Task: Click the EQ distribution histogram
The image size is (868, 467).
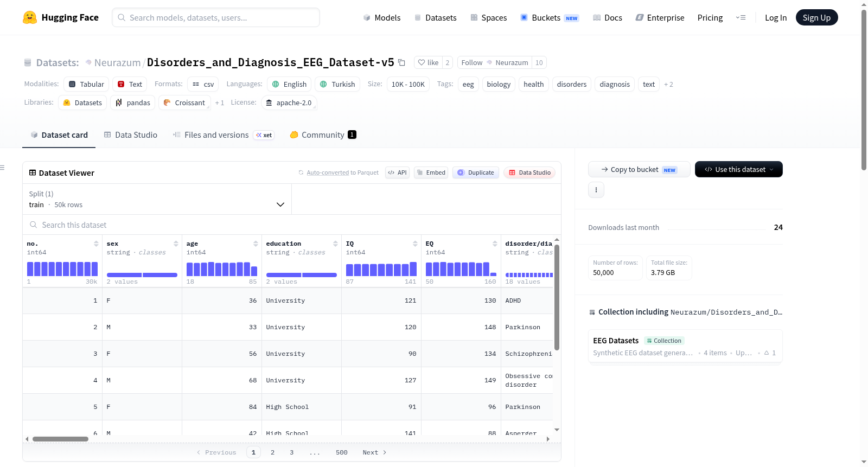Action: (x=461, y=269)
